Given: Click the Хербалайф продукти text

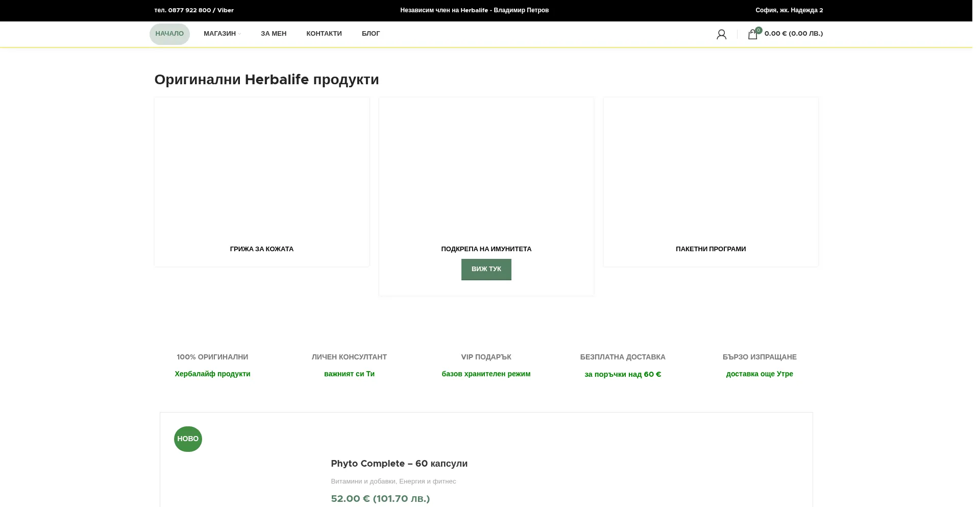Looking at the screenshot, I should 212,374.
